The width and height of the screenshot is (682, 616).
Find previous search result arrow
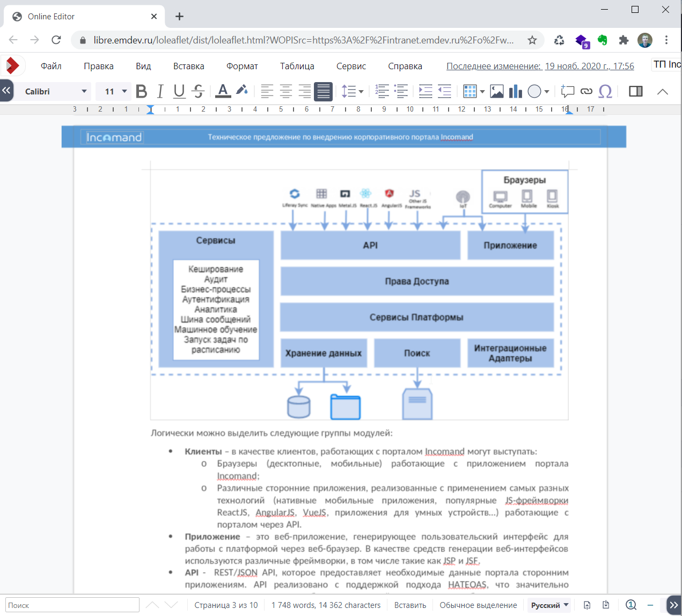[152, 605]
